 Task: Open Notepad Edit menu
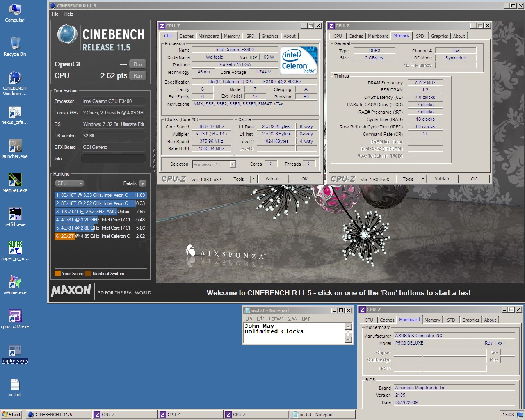pyautogui.click(x=260, y=318)
